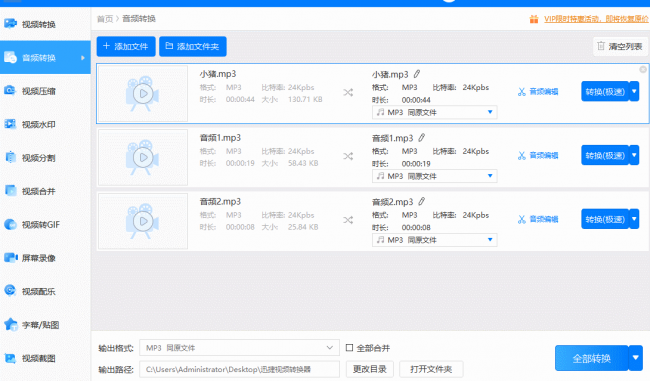Click 转换(极速) for 音频2.mp3
The width and height of the screenshot is (650, 381).
point(605,219)
